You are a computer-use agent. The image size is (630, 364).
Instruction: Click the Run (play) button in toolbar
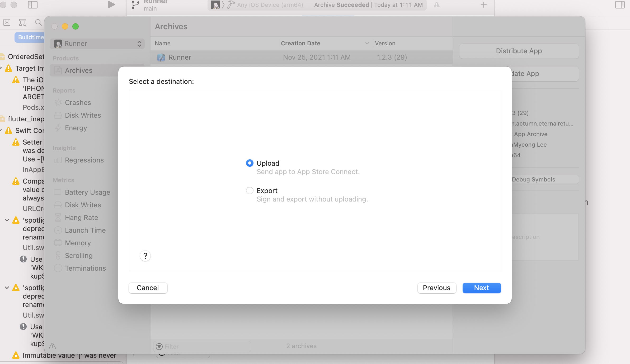tap(111, 4)
